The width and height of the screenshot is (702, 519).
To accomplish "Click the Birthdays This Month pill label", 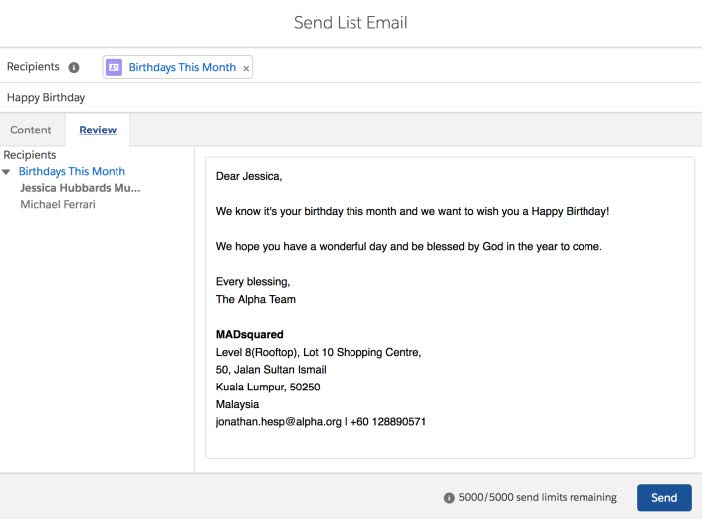I will pyautogui.click(x=182, y=67).
